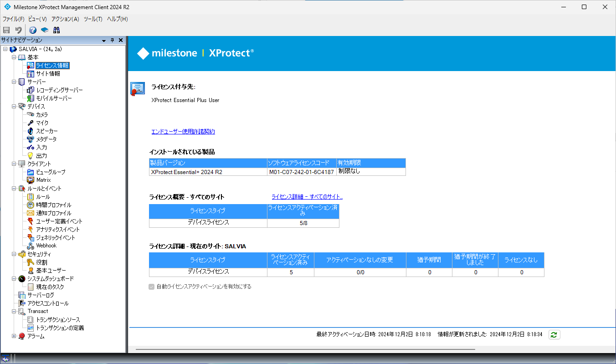Click the スピーカー icon

click(x=31, y=131)
